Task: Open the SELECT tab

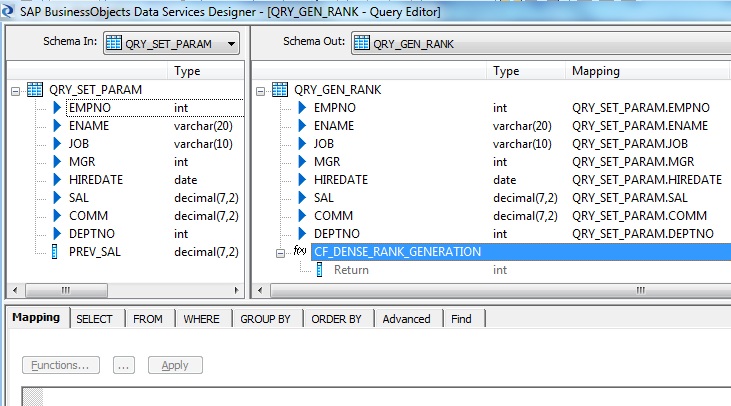Action: (x=94, y=319)
